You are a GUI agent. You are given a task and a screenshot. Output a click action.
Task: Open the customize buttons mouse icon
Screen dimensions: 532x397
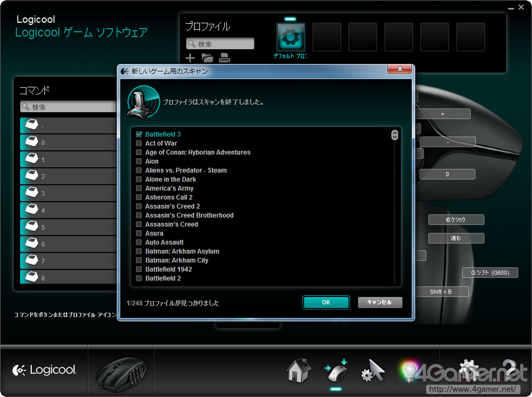[x=336, y=370]
